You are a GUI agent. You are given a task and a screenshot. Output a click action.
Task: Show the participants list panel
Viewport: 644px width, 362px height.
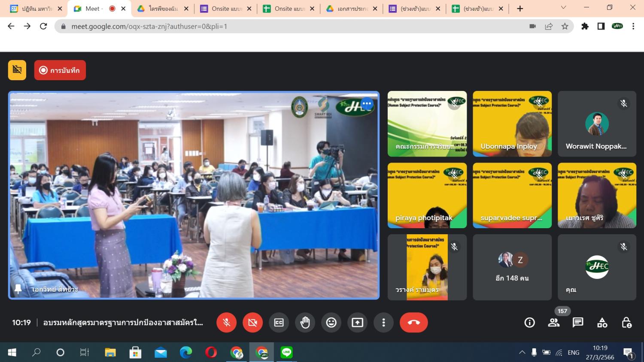click(x=553, y=323)
